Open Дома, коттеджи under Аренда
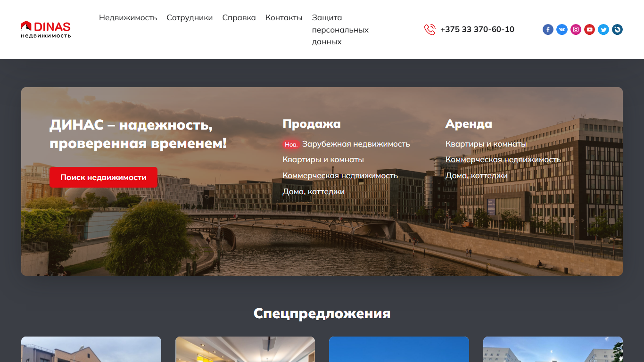This screenshot has width=644, height=362. tap(477, 175)
